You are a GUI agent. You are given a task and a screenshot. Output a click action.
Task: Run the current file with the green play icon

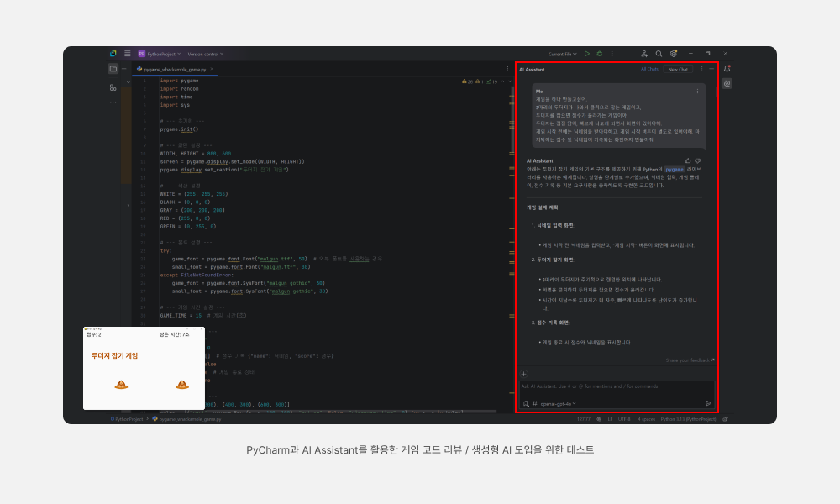pos(587,54)
